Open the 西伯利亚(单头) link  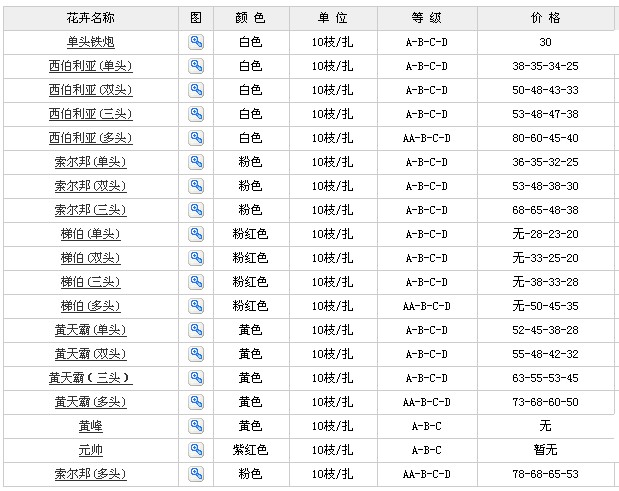coord(90,66)
